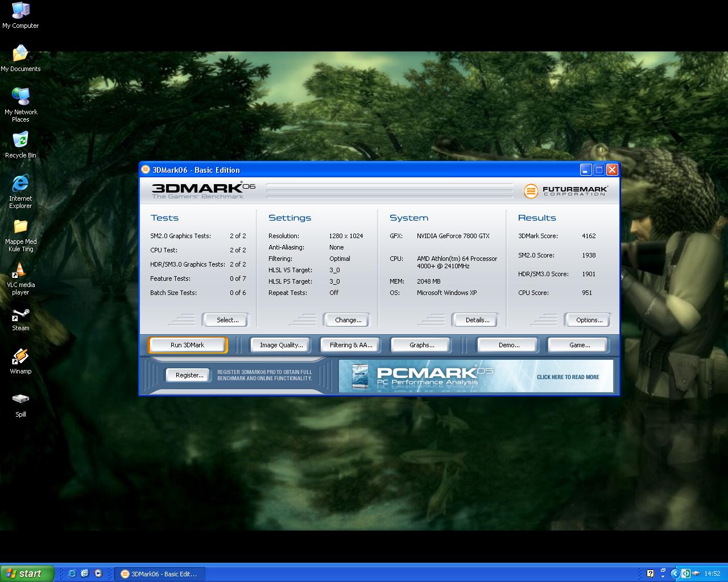728x582 pixels.
Task: Select the Steam desktop shortcut
Action: pyautogui.click(x=20, y=319)
